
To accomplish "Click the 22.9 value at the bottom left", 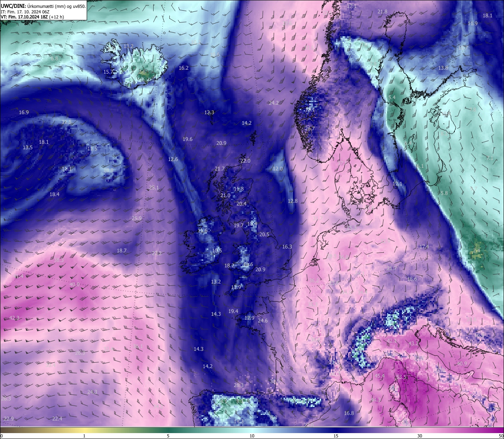I will pos(9,419).
